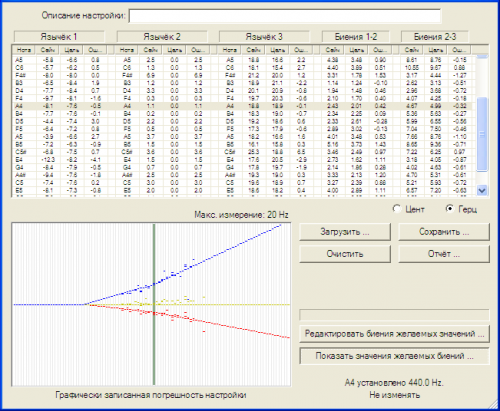Click the Биения 1-2 header button
Screen dimensions: 500x411
(x=356, y=37)
